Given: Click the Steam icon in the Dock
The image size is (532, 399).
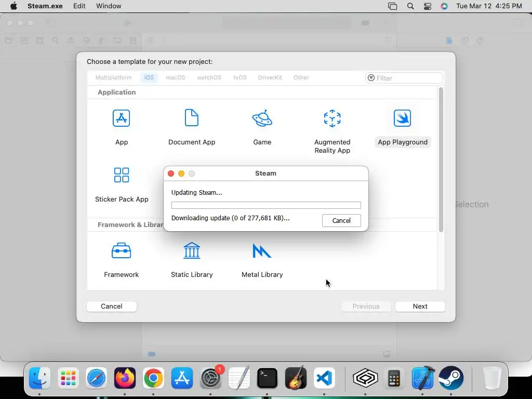Looking at the screenshot, I should [x=451, y=378].
